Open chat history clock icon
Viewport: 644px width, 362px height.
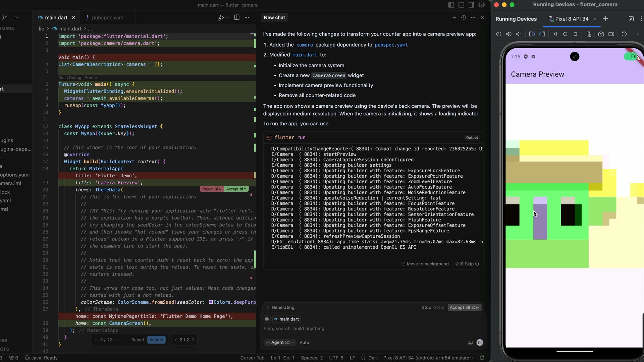(464, 17)
